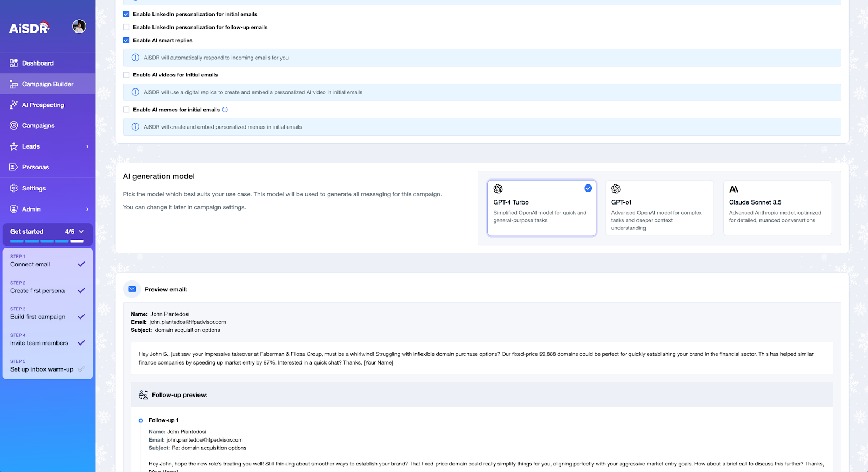The height and width of the screenshot is (472, 868).
Task: Open Step 3 Build first campaign
Action: click(48, 313)
